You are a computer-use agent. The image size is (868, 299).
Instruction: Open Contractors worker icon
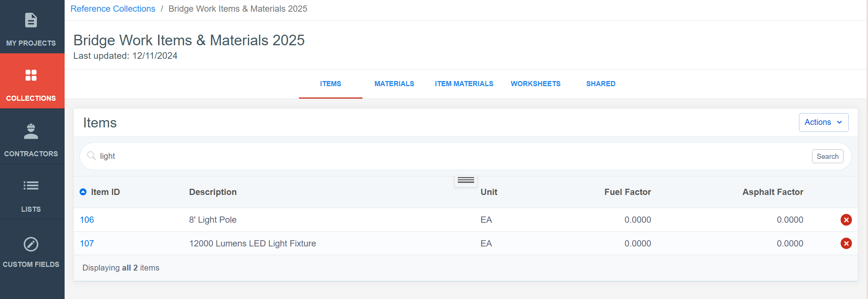pos(31,131)
